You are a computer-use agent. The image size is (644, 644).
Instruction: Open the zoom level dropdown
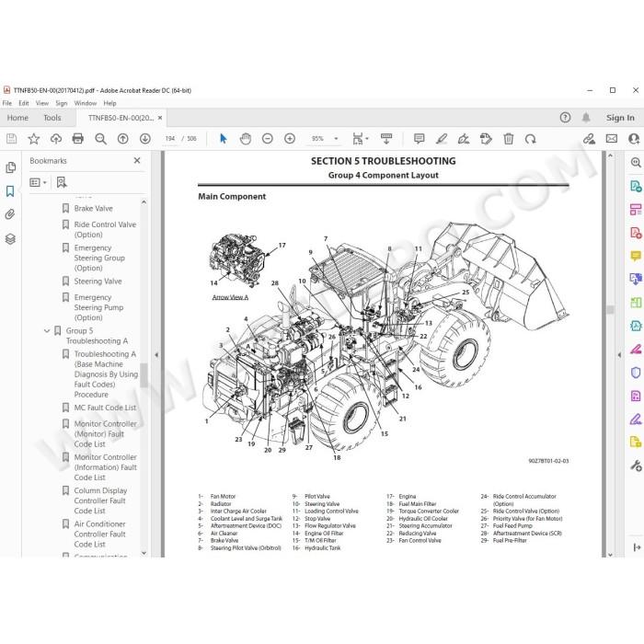[x=336, y=139]
